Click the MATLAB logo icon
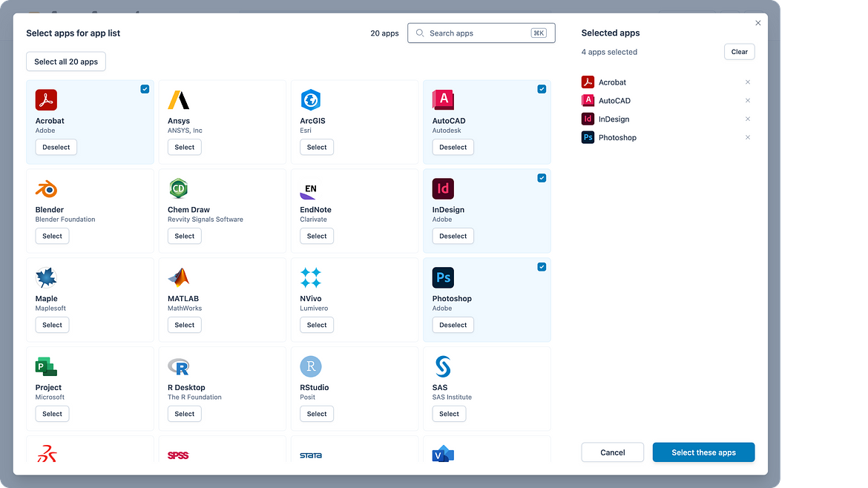Viewport: 868px width, 488px height. tap(179, 278)
